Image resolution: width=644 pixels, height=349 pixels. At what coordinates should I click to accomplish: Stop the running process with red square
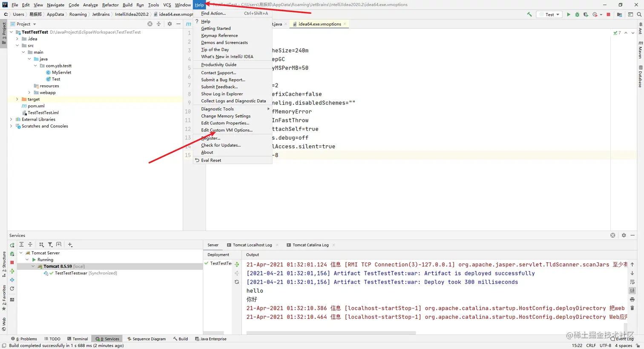pos(608,14)
